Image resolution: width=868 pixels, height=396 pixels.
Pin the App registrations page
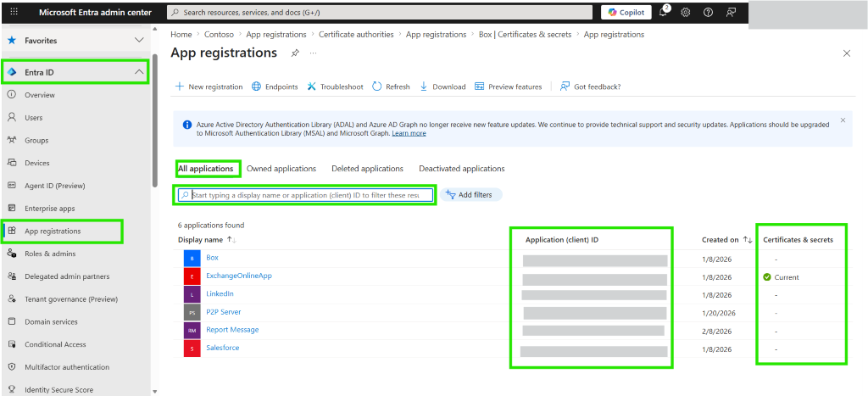tap(295, 53)
